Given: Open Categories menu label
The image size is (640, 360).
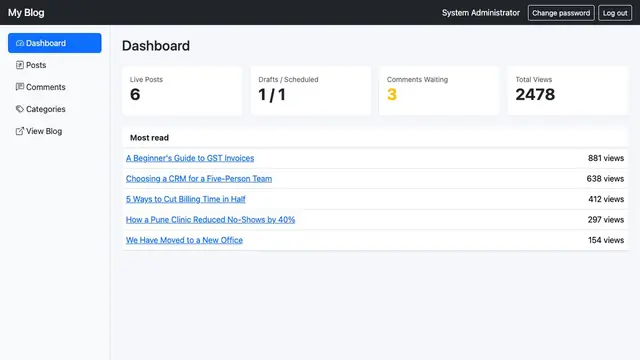Looking at the screenshot, I should [x=46, y=109].
